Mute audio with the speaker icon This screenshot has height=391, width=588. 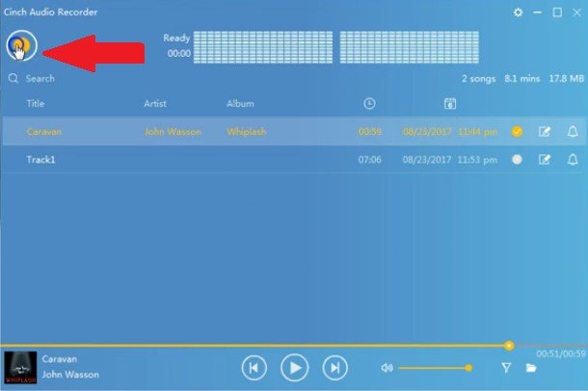click(387, 368)
